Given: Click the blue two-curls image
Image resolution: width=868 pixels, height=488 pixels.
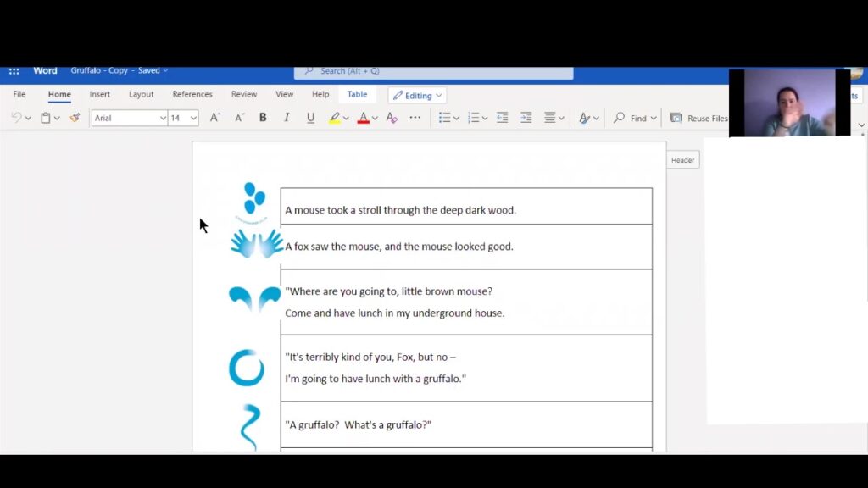Looking at the screenshot, I should point(254,299).
